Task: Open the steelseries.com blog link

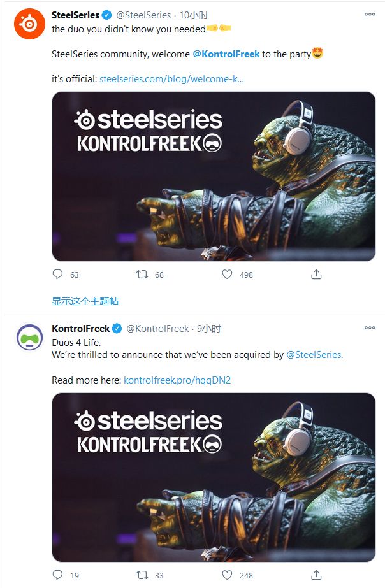Action: point(171,79)
